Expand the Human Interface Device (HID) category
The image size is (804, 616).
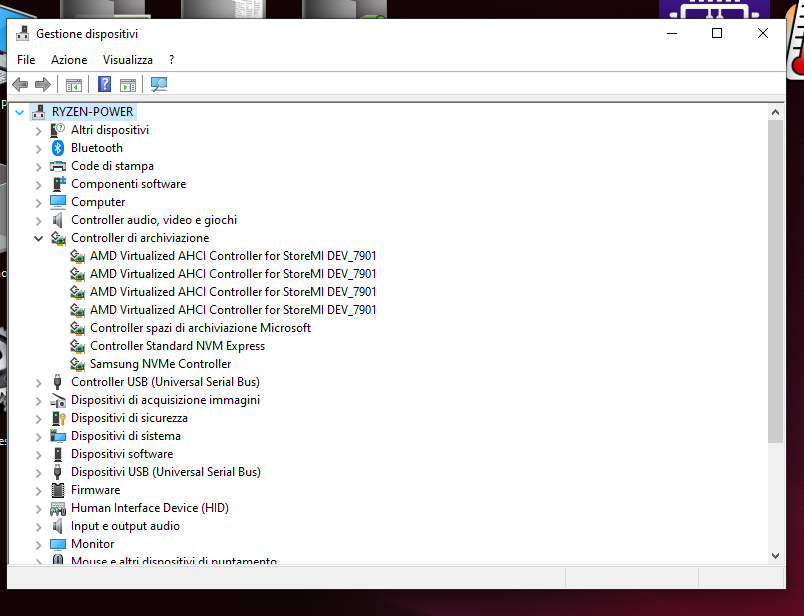point(38,508)
